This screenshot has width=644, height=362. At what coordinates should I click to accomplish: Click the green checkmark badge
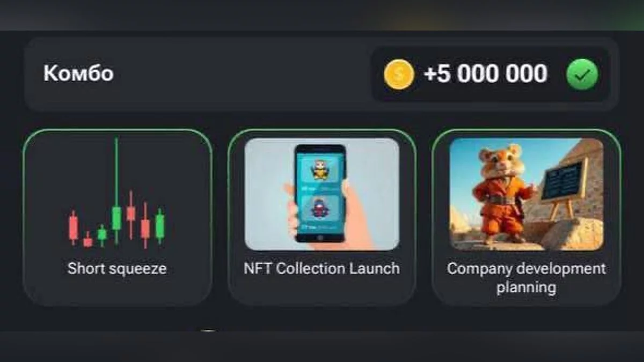(x=582, y=74)
